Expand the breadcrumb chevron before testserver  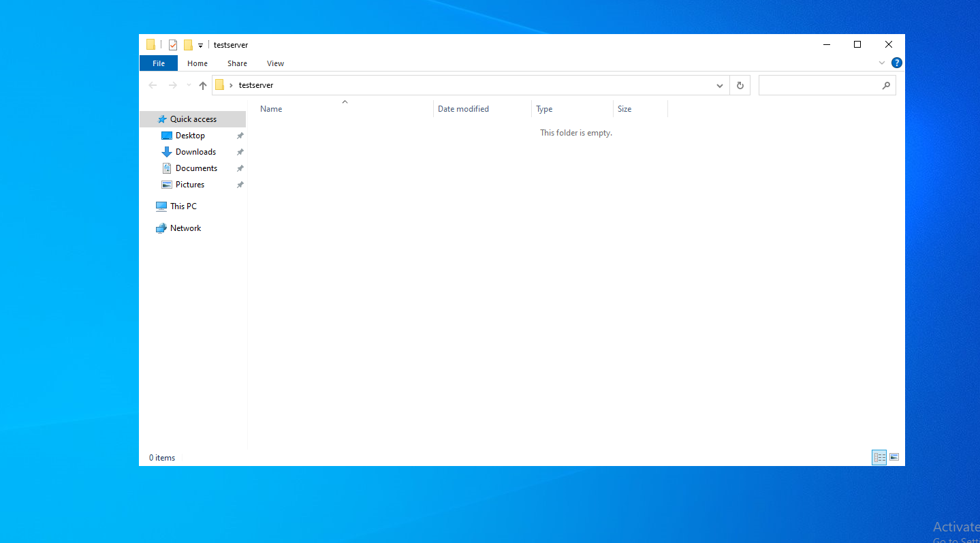(x=231, y=85)
